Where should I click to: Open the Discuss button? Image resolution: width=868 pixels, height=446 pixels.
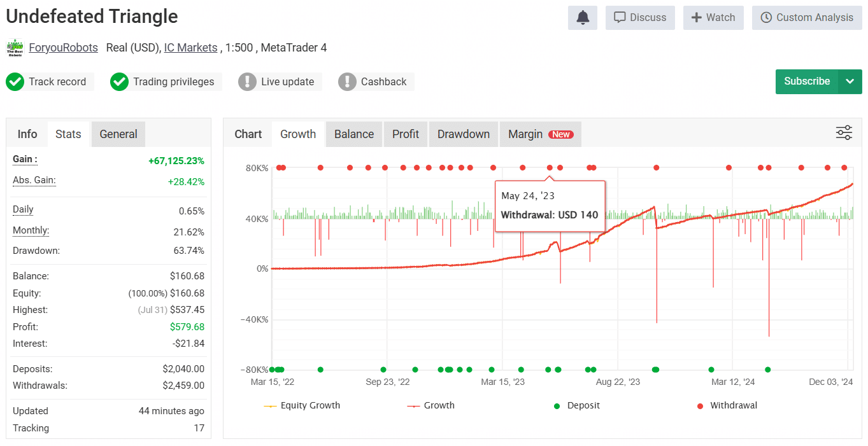tap(640, 18)
